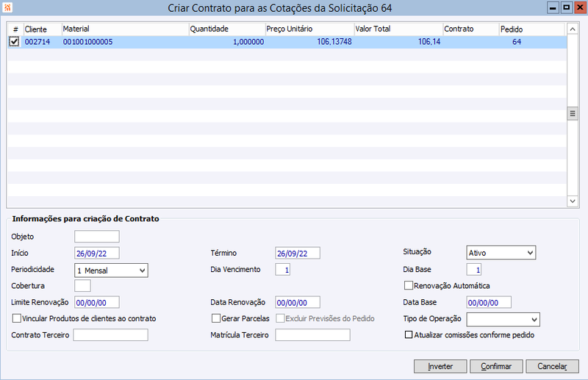Uncheck the row checkbox for client 002714
The height and width of the screenshot is (380, 588).
click(x=14, y=42)
